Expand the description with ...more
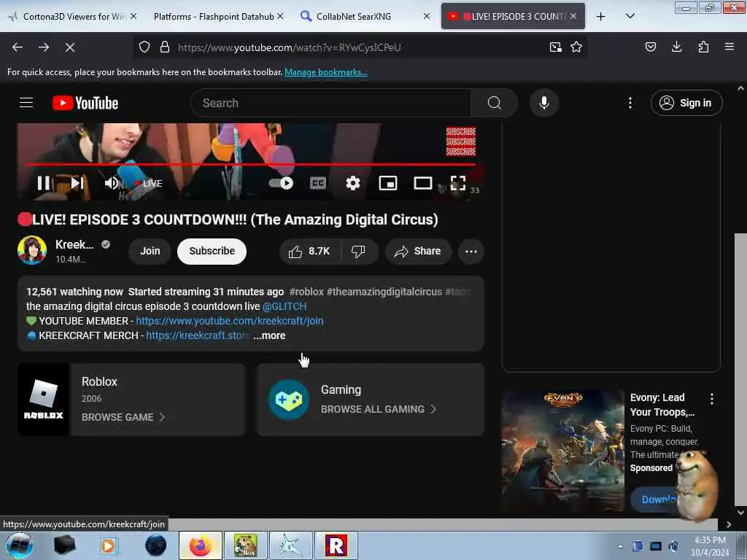 [269, 335]
